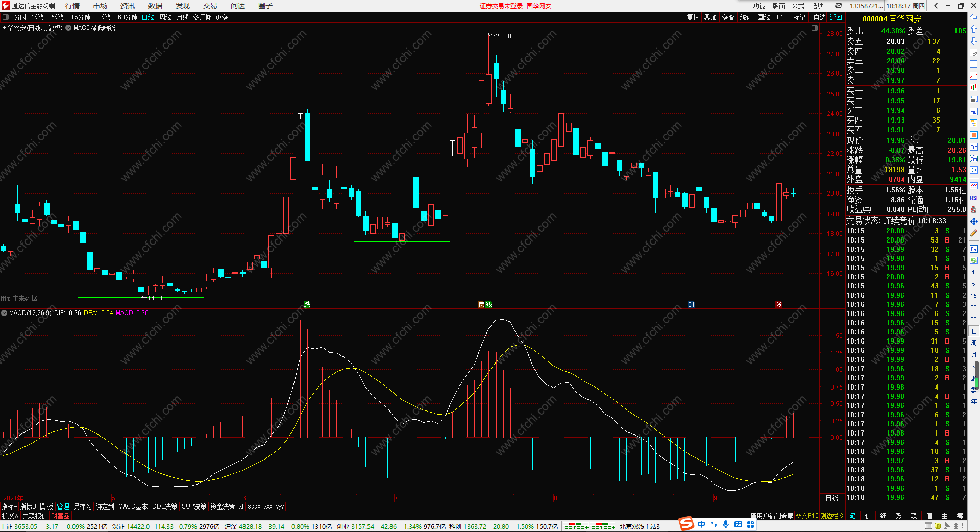Switch to 5分钟 period
980x532 pixels.
(59, 17)
